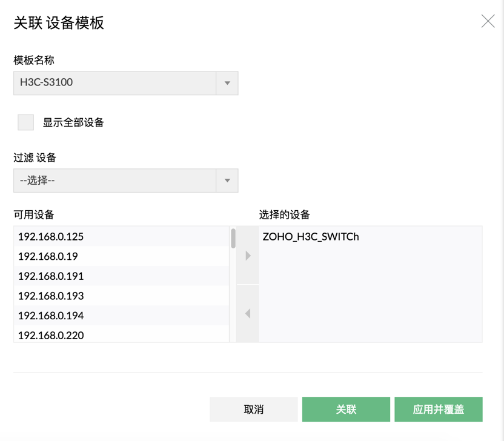Select device 192.168.0.193 in available list
Image resolution: width=504 pixels, height=441 pixels.
click(x=121, y=296)
